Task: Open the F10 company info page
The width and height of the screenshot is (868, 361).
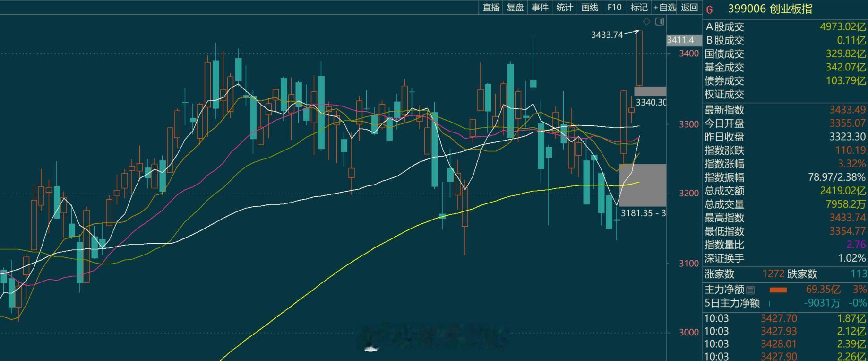Action: click(614, 8)
